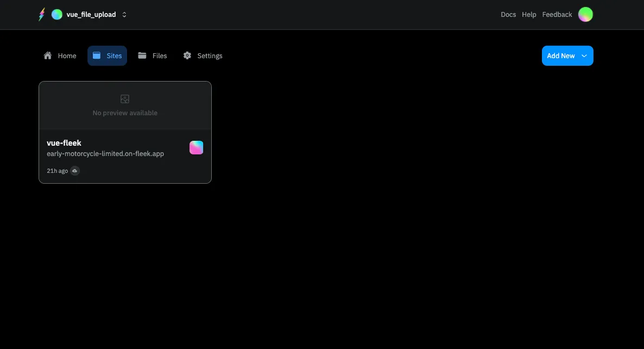The image size is (644, 349).
Task: Click the Feedback link
Action: (557, 15)
